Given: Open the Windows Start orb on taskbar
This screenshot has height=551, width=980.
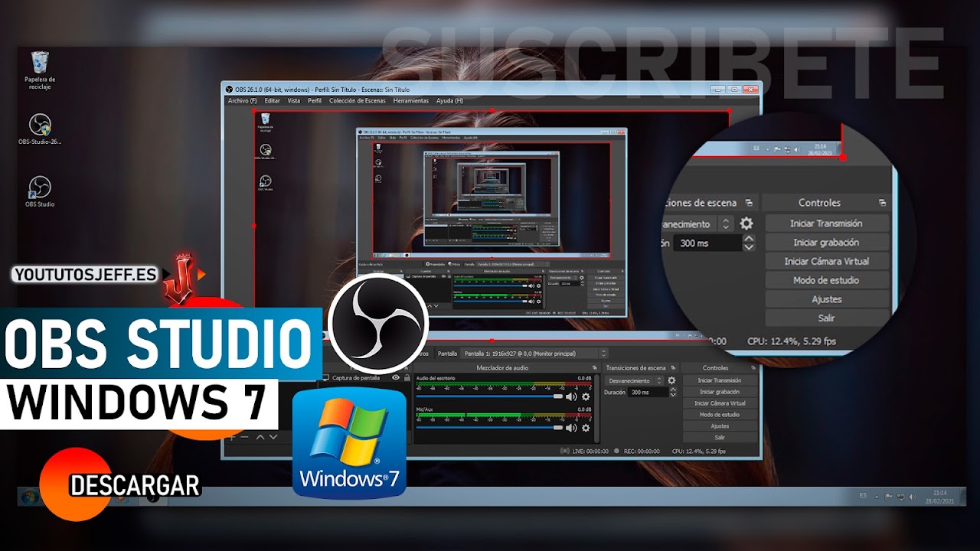Looking at the screenshot, I should (x=28, y=497).
